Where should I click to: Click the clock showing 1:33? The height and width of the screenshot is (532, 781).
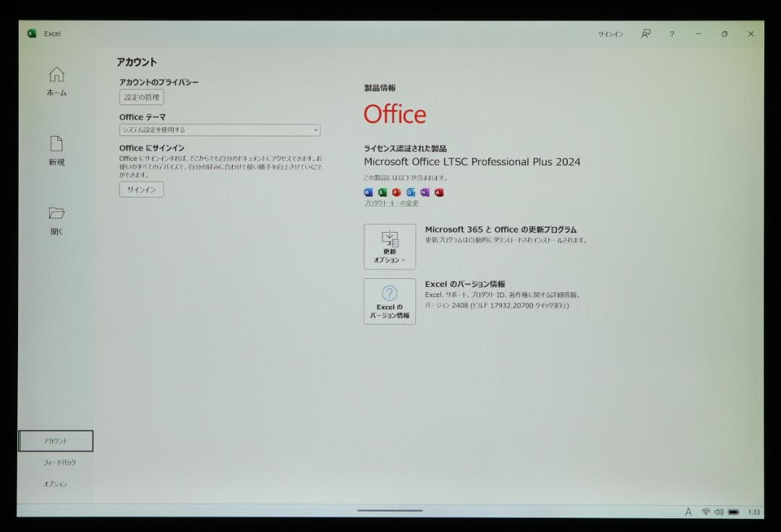(x=754, y=512)
